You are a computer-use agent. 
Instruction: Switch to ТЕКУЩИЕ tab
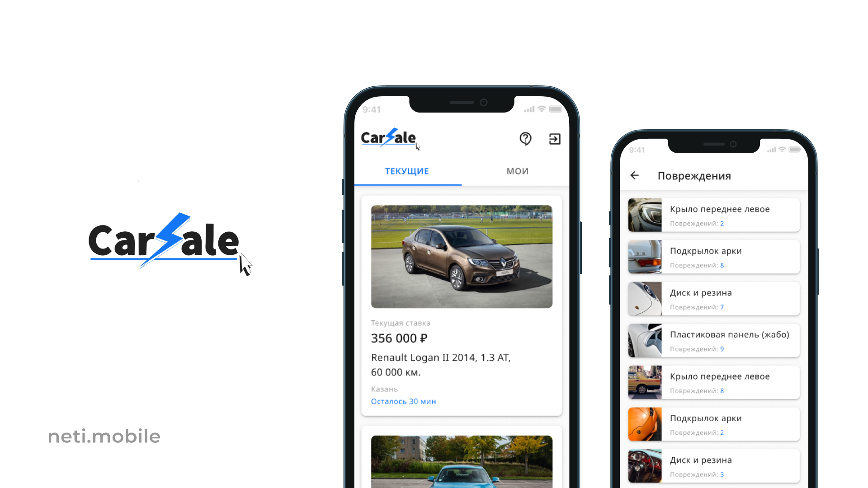(x=407, y=171)
